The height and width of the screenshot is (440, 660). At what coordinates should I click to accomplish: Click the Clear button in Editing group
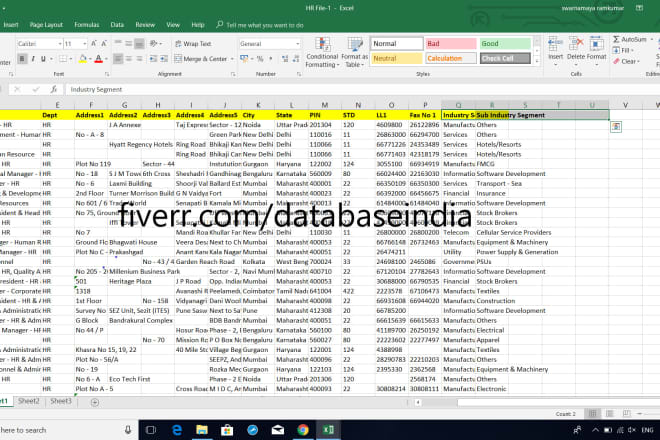point(627,61)
